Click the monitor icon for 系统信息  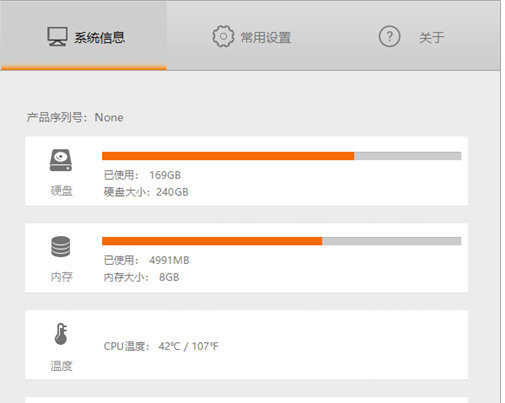[x=57, y=37]
